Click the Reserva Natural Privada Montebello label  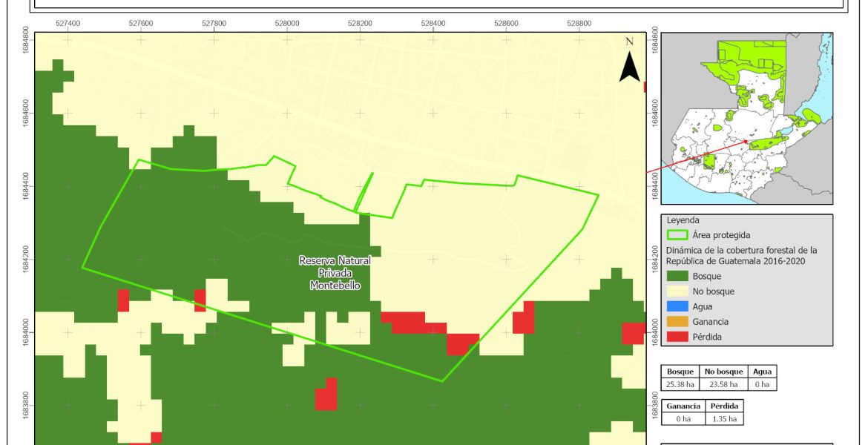point(335,273)
